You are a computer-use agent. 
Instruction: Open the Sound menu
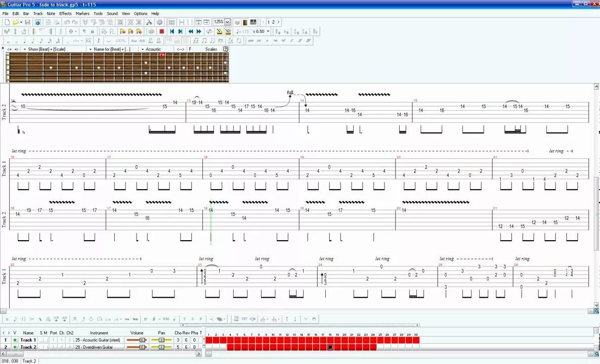click(112, 13)
